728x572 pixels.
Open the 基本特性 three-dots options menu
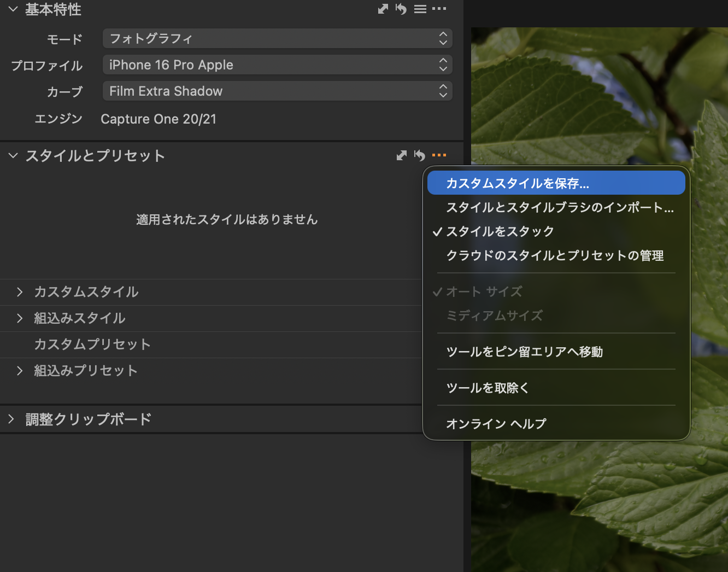(x=439, y=9)
